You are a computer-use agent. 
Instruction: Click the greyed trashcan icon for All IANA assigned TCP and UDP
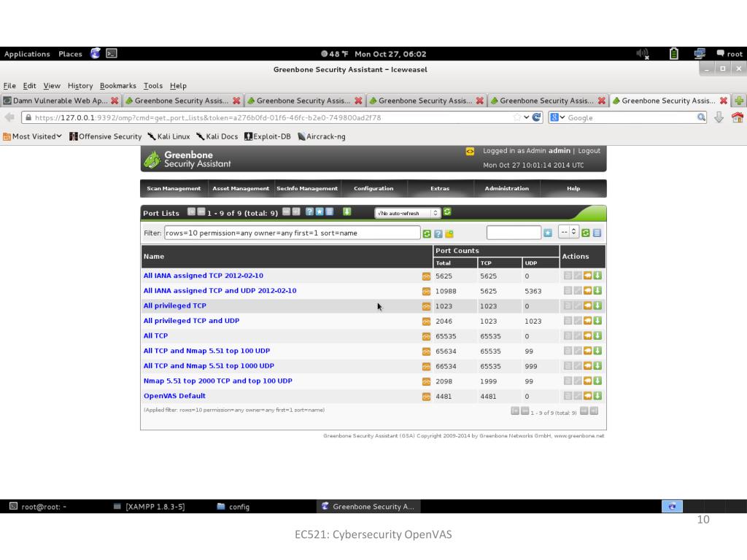coord(568,291)
